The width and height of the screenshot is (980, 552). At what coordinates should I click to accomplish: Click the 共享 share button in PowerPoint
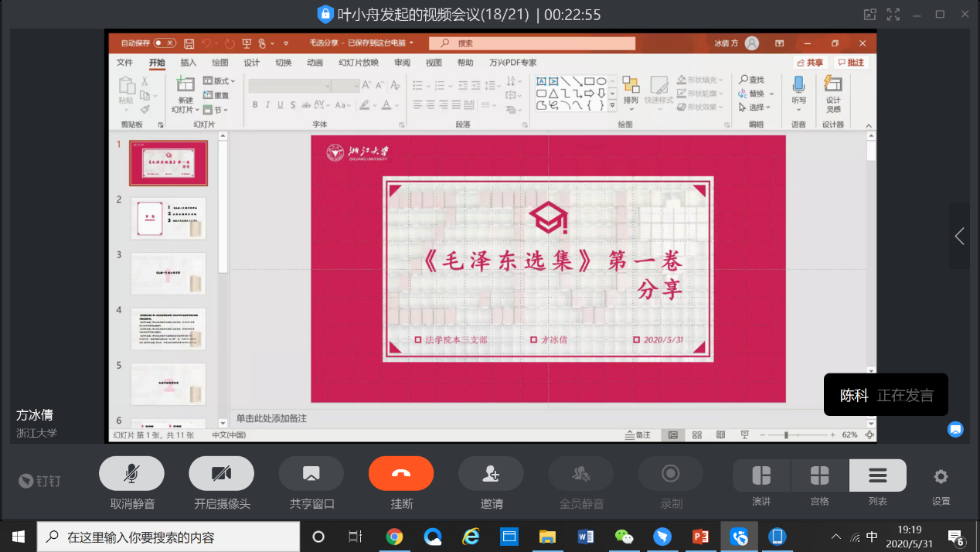pyautogui.click(x=810, y=63)
